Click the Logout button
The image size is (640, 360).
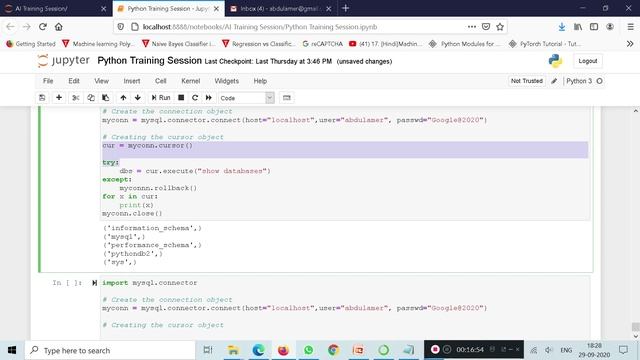point(588,61)
